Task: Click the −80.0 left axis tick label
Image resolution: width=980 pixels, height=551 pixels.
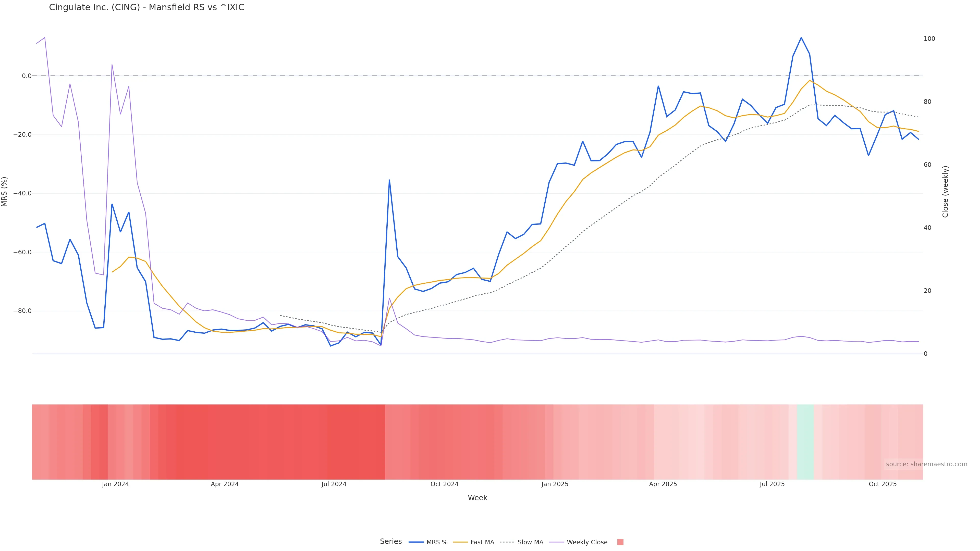Action: point(22,311)
